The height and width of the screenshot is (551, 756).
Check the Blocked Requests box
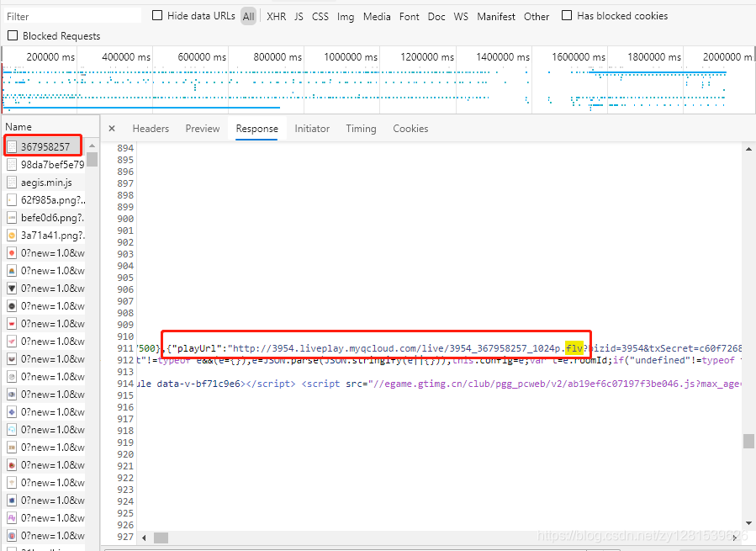click(x=13, y=35)
